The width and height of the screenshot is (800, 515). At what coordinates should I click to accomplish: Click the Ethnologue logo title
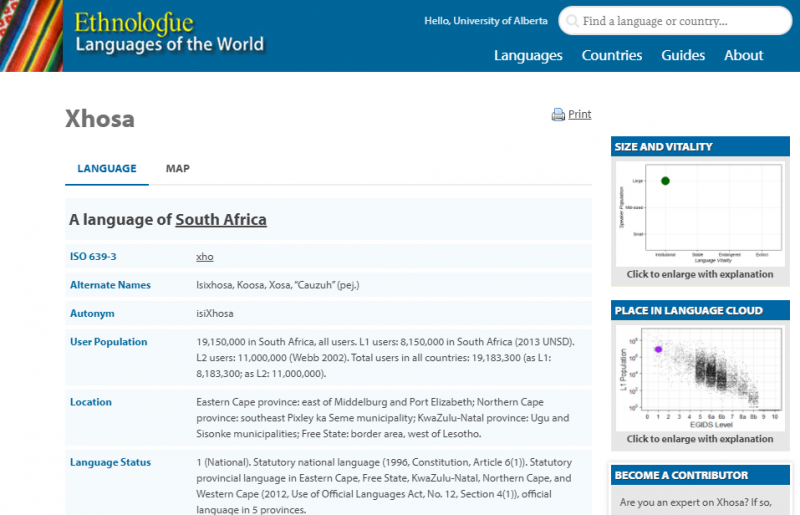point(134,23)
